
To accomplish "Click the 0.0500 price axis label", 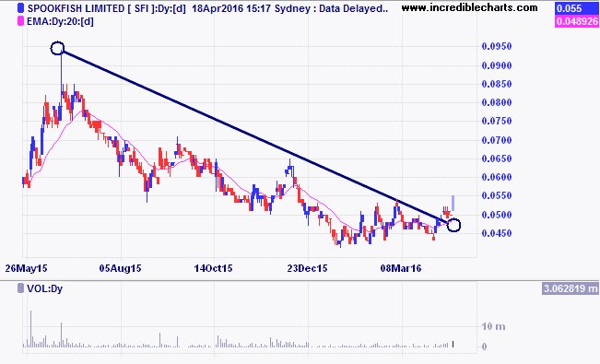I will point(496,215).
